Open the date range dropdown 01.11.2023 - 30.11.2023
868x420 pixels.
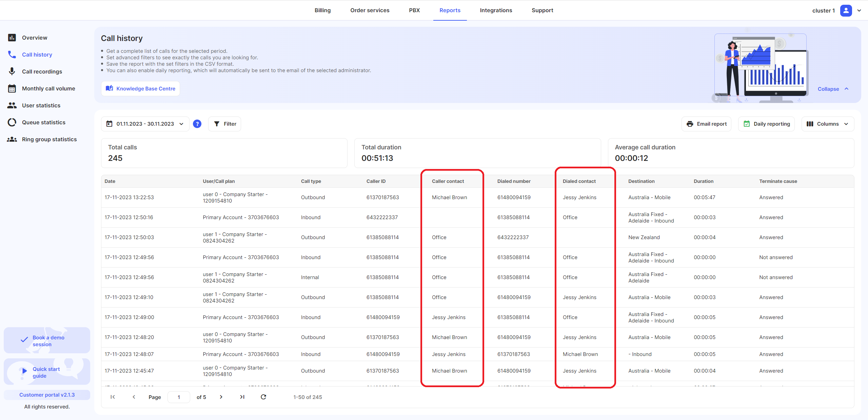pyautogui.click(x=145, y=124)
